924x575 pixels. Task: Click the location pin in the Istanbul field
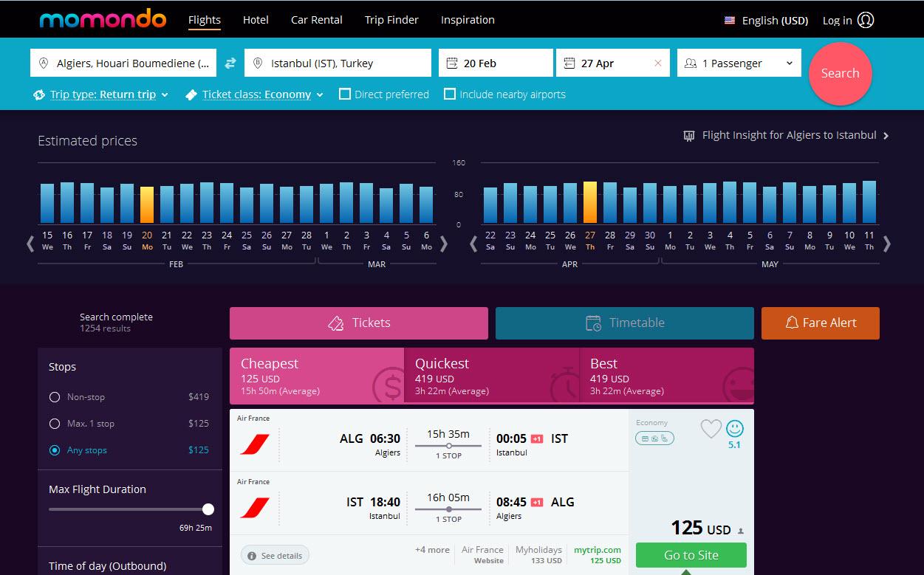tap(257, 63)
